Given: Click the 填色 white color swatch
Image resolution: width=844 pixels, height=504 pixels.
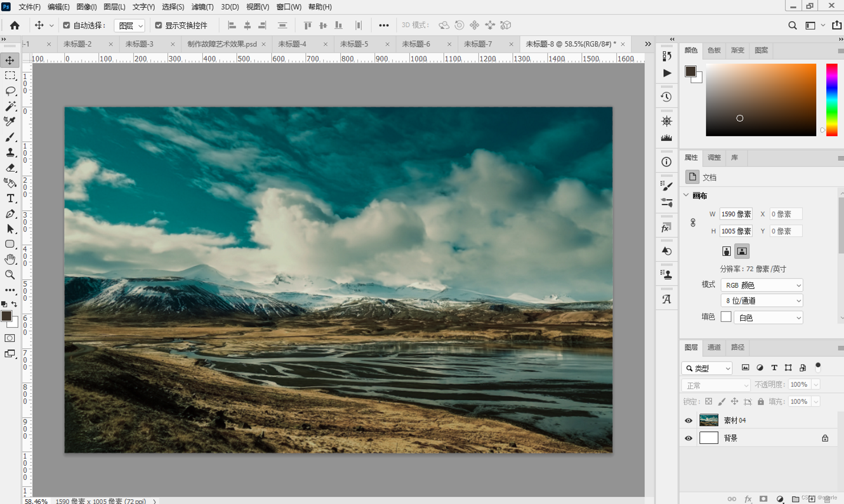Looking at the screenshot, I should coord(726,317).
